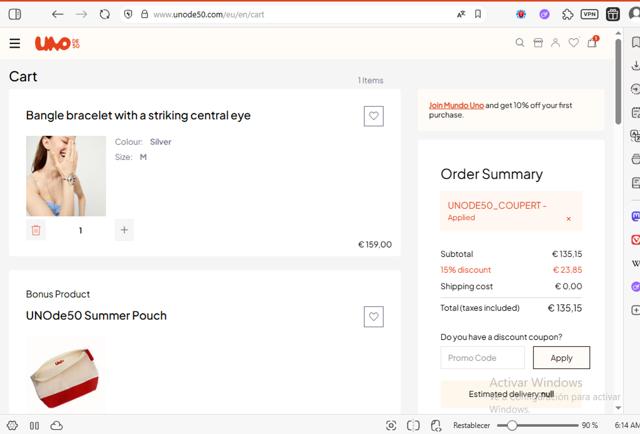This screenshot has width=640, height=434.
Task: Open the Notes side panel
Action: (x=636, y=113)
